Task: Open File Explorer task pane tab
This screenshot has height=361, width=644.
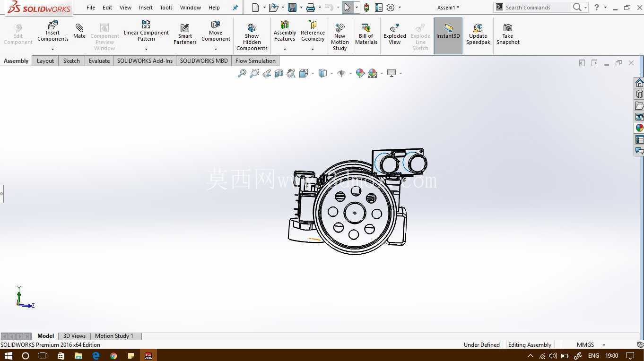Action: 639,105
